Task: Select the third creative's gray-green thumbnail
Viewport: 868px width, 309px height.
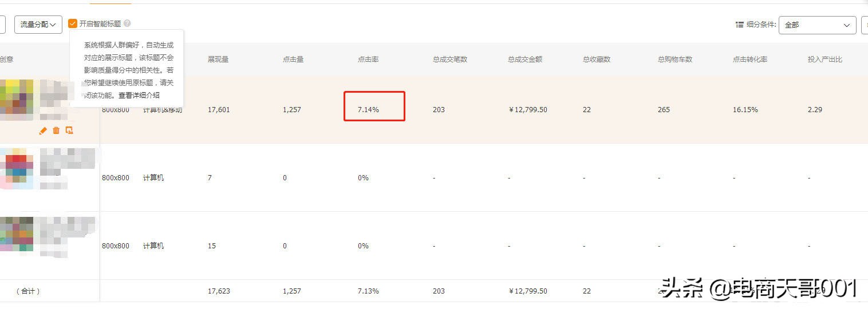Action: click(x=17, y=234)
